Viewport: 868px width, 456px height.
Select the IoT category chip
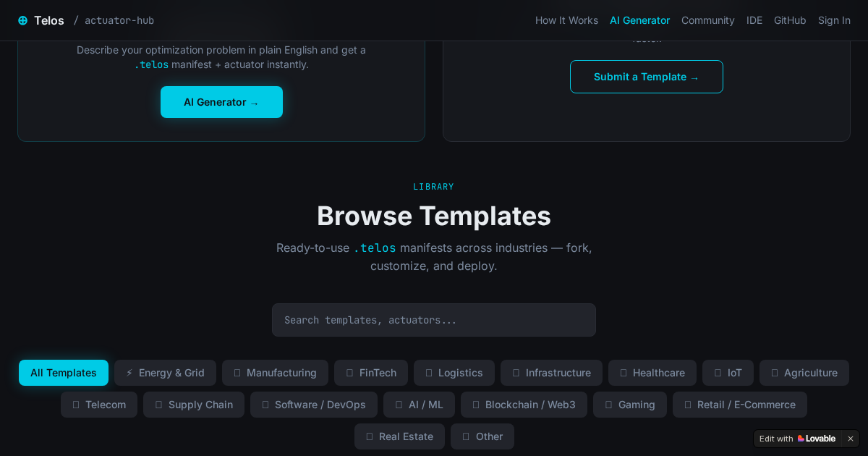(x=728, y=373)
